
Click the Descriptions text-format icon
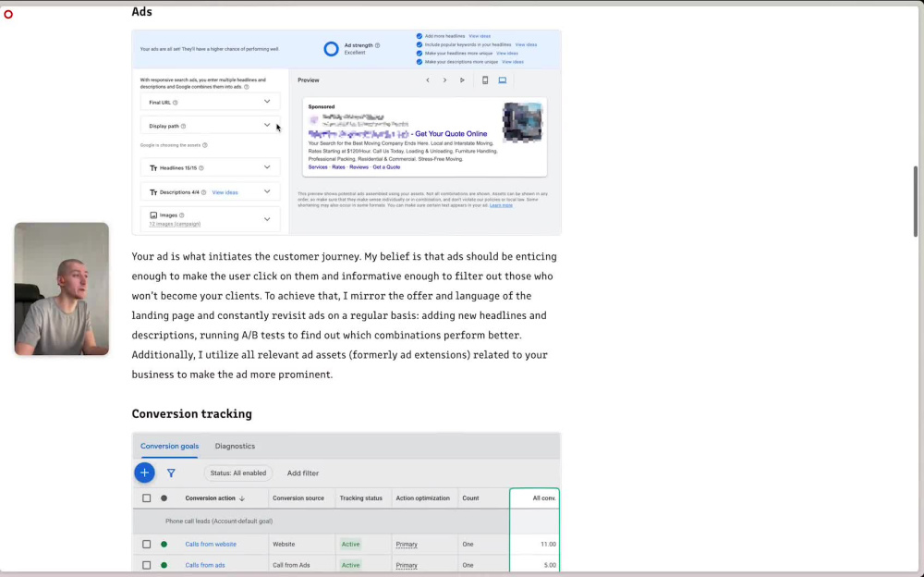pyautogui.click(x=153, y=192)
